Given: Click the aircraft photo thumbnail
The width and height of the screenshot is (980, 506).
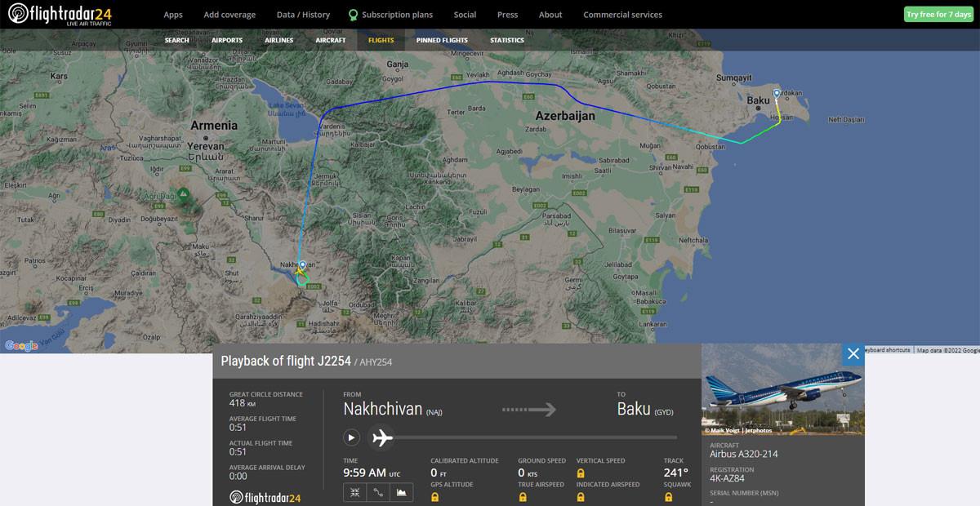Looking at the screenshot, I should (x=782, y=389).
